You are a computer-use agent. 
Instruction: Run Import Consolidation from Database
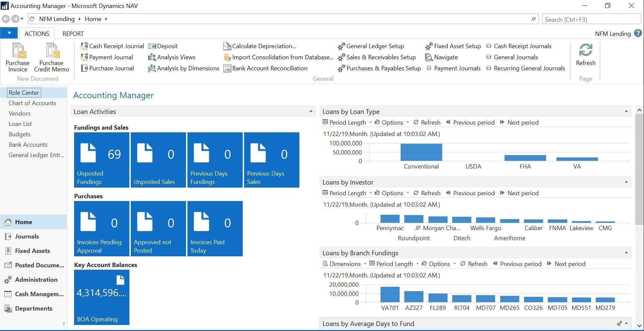click(279, 57)
